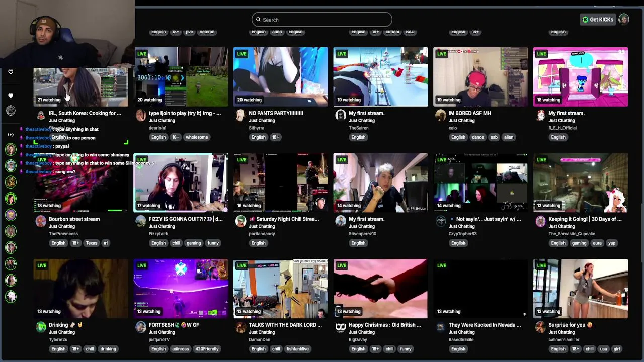
Task: Open Stivenperez10's streamer avatar
Action: click(x=341, y=222)
